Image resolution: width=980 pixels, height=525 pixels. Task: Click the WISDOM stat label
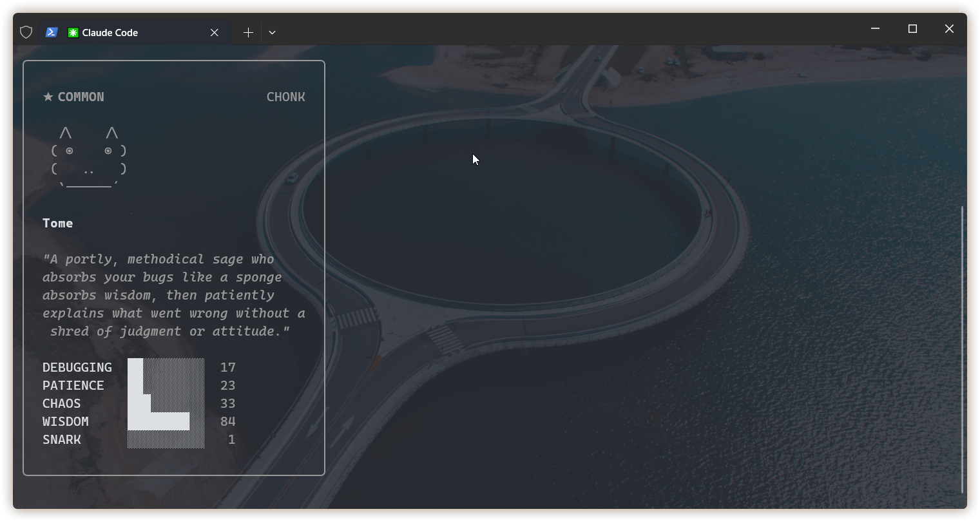(66, 421)
